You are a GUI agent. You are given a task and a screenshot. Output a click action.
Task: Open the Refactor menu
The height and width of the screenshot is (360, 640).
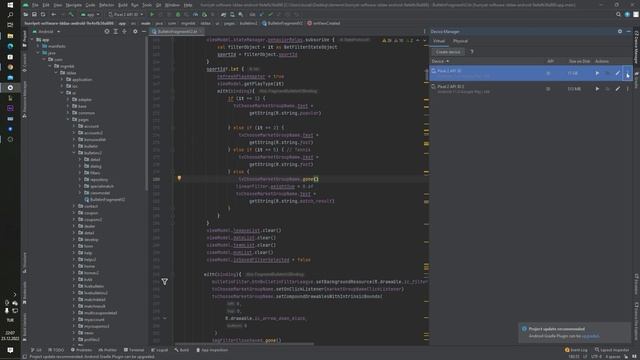[x=107, y=5]
